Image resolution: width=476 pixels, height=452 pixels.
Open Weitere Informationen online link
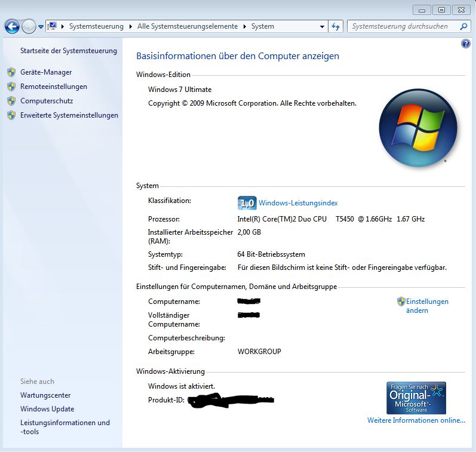[x=416, y=420]
